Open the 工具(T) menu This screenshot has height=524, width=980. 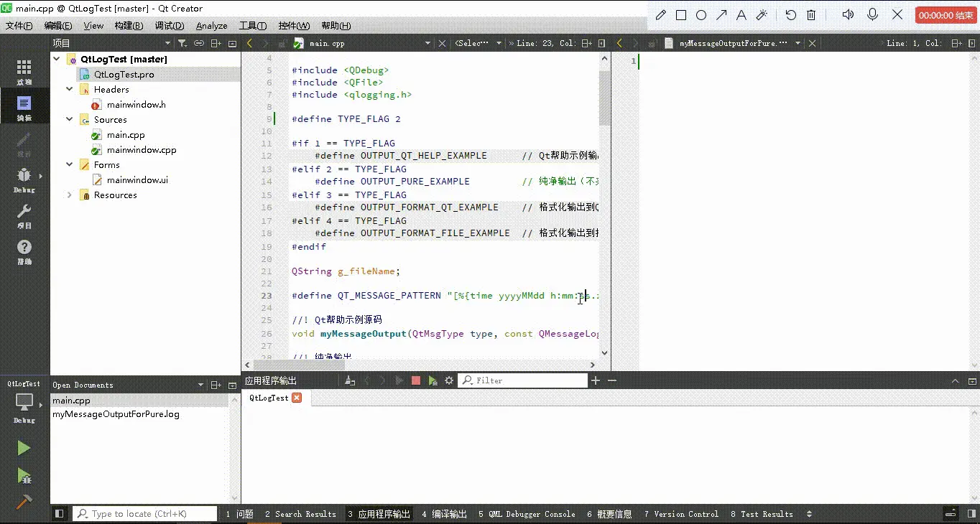253,26
